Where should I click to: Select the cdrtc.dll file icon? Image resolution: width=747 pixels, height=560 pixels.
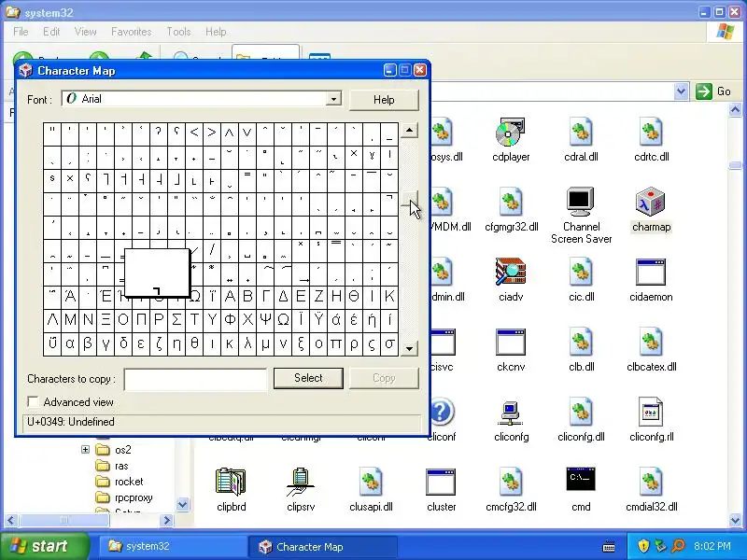[x=651, y=133]
